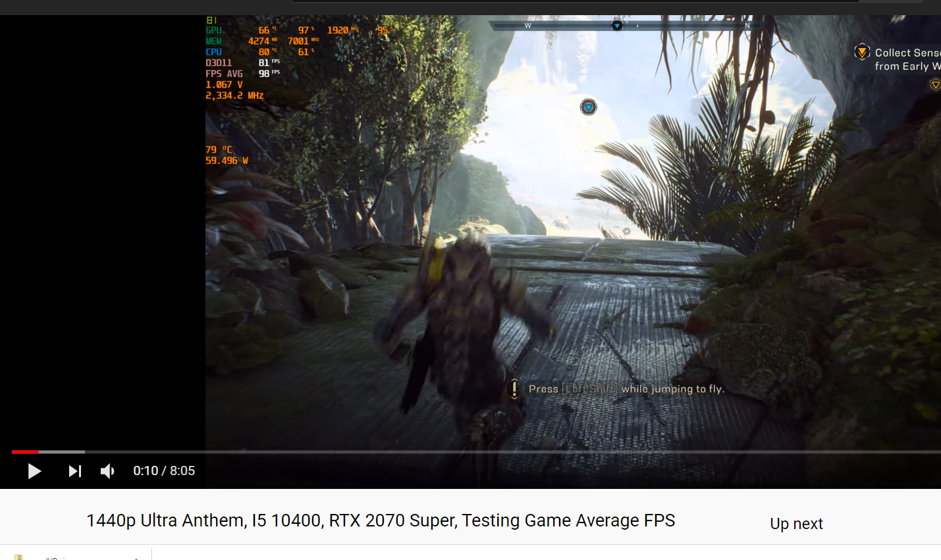This screenshot has height=560, width=941.
Task: Click the 'Collect Sens' objective shield icon
Action: 862,52
